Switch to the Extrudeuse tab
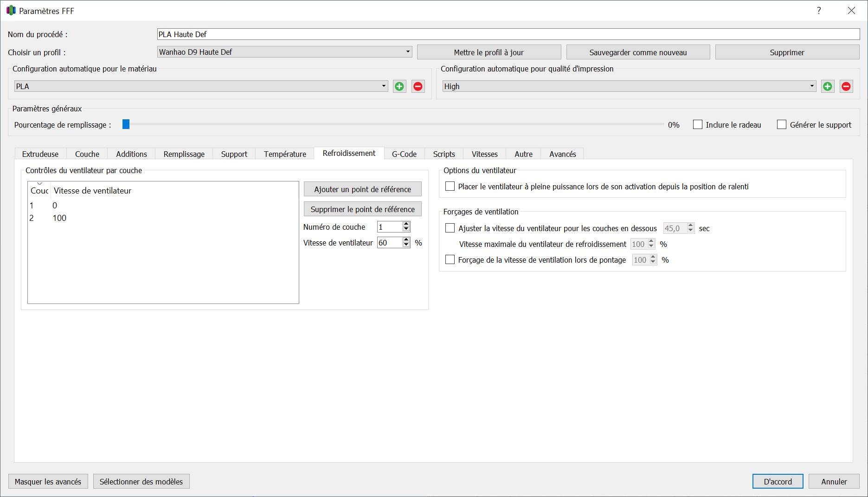 coord(40,154)
